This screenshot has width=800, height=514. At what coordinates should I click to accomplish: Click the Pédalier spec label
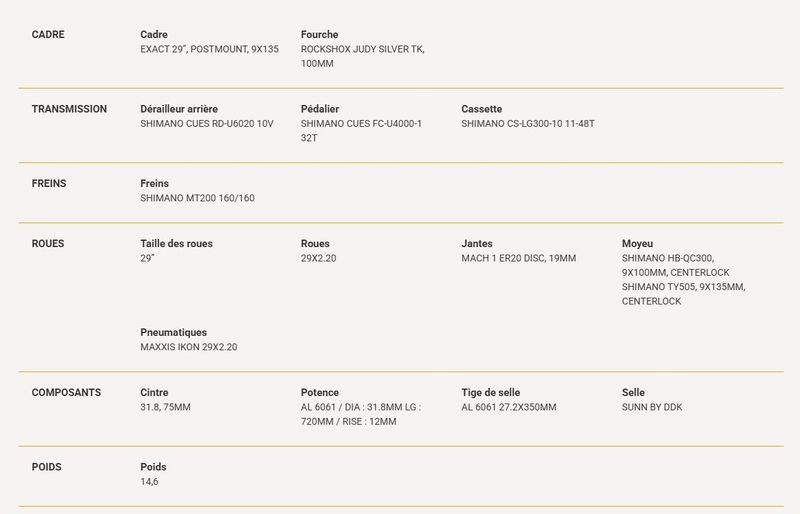coord(320,109)
